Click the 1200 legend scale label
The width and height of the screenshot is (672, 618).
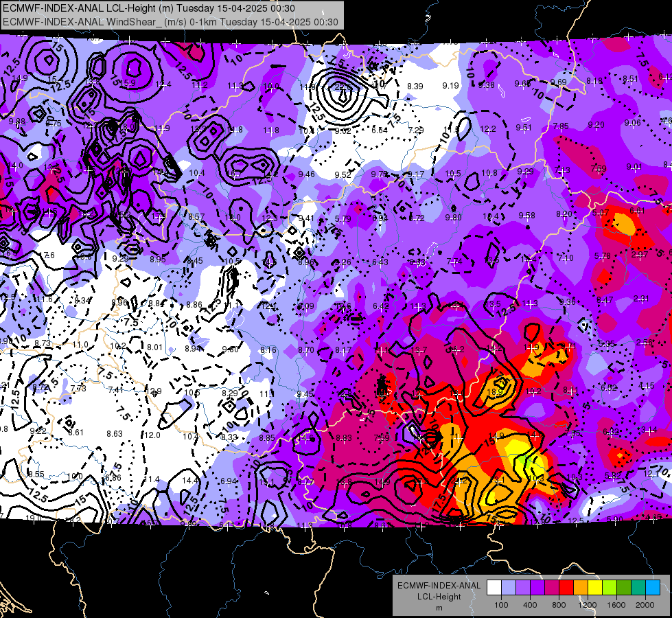(588, 605)
